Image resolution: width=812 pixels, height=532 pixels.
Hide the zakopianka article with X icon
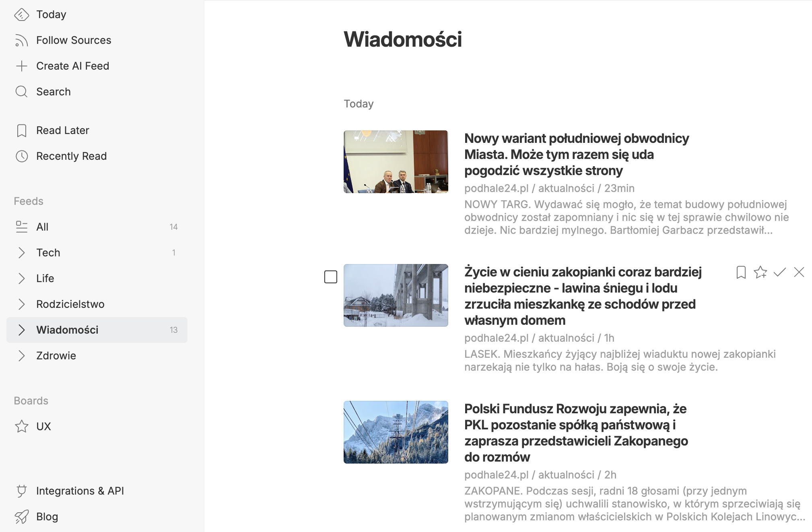pos(798,272)
